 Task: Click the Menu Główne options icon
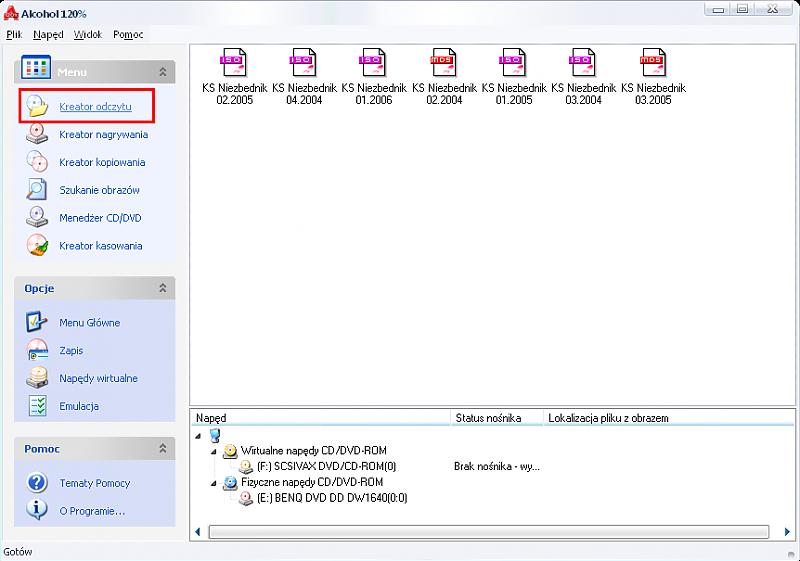[37, 322]
